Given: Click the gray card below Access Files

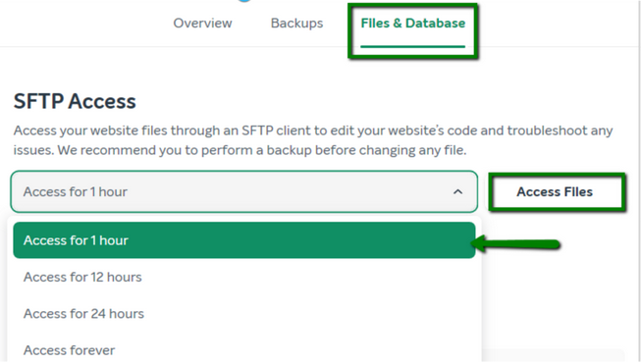Looking at the screenshot, I should pos(554,355).
